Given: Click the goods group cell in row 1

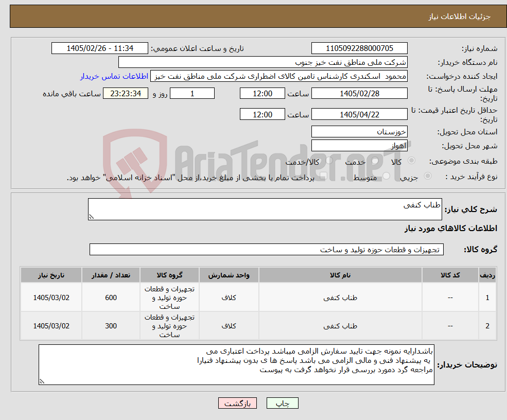Looking at the screenshot, I should pos(169,297).
